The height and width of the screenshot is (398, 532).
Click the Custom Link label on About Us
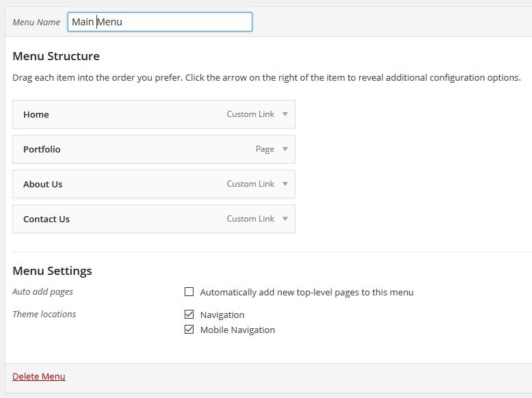pos(250,184)
